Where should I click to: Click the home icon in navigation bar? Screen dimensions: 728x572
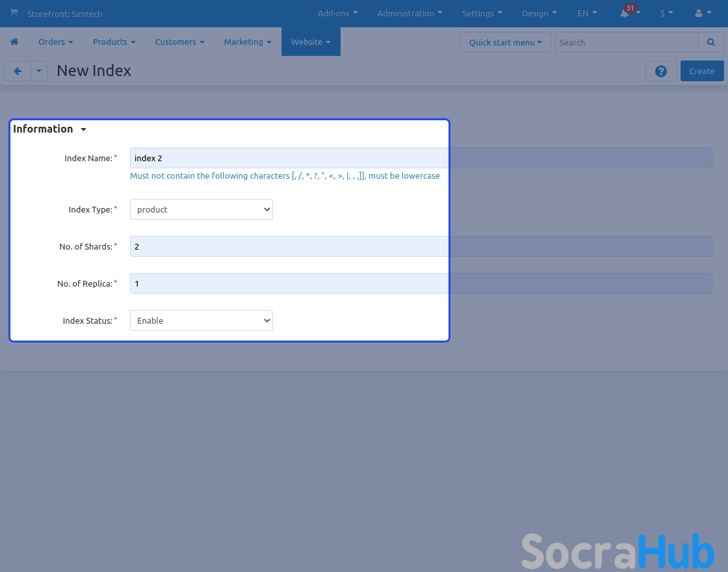[x=14, y=42]
